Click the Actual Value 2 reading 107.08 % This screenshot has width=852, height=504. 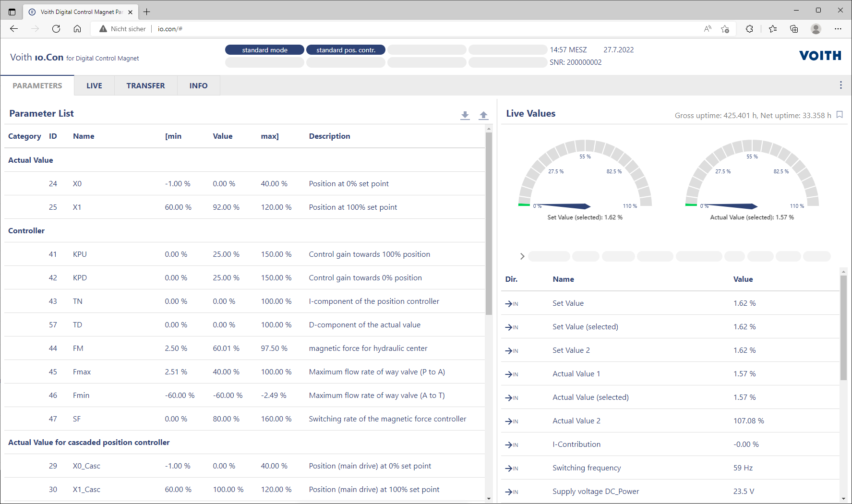pyautogui.click(x=748, y=421)
